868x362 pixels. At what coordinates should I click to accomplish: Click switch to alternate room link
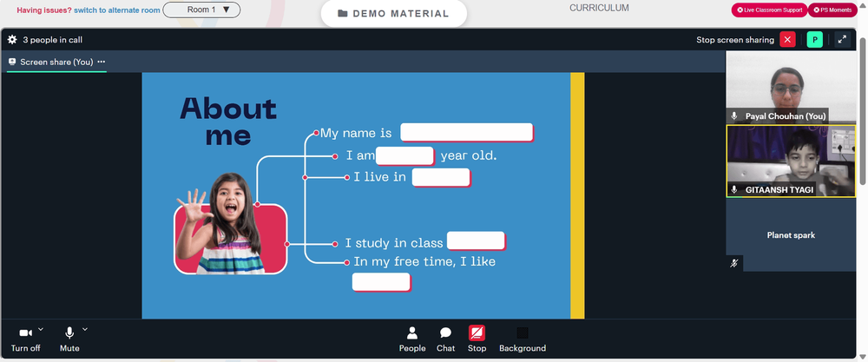(117, 10)
